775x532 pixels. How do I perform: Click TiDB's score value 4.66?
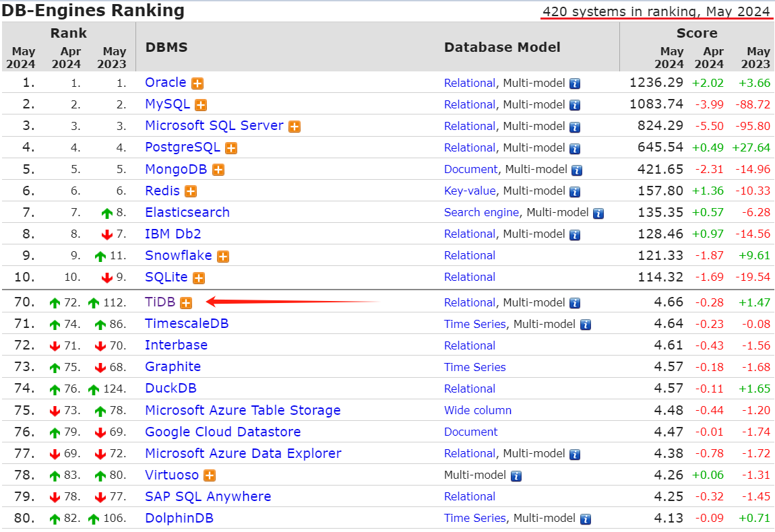669,302
